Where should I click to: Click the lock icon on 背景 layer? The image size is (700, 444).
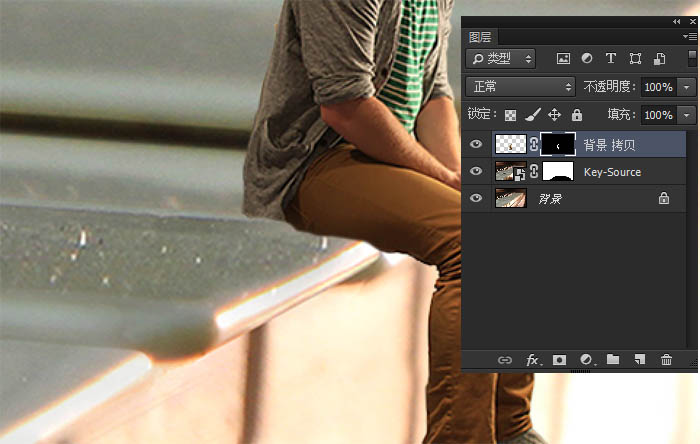pyautogui.click(x=664, y=198)
